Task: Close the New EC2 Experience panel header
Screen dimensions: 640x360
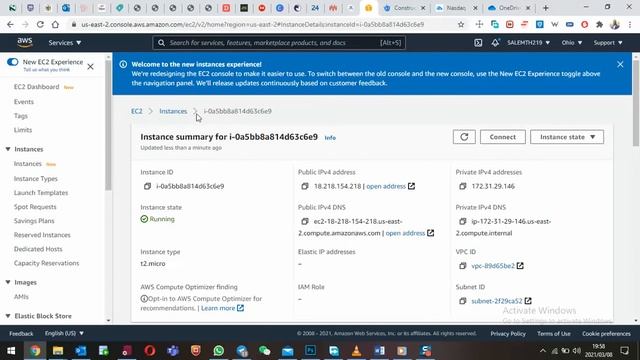Action: tap(90, 67)
